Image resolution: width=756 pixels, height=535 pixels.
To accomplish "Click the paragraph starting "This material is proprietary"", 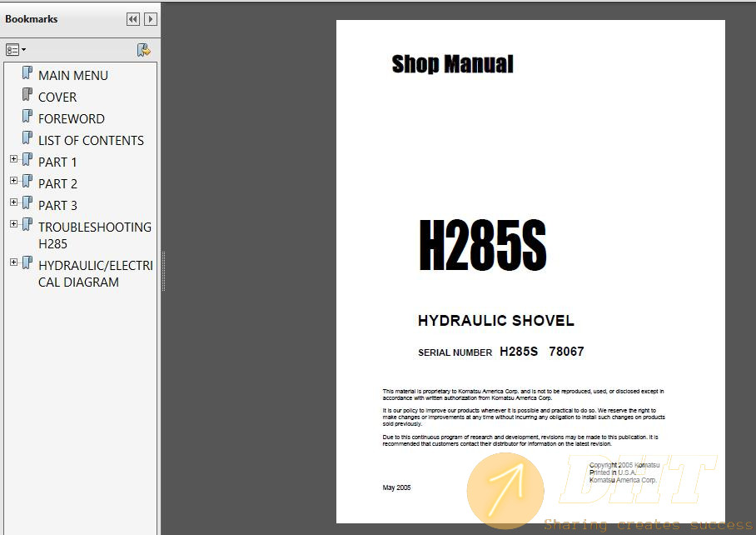I will point(523,395).
